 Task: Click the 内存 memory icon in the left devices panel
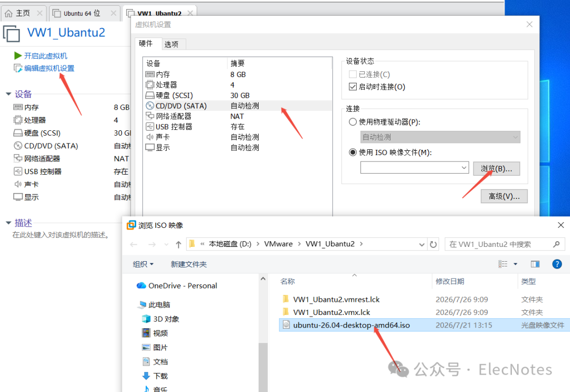point(18,107)
